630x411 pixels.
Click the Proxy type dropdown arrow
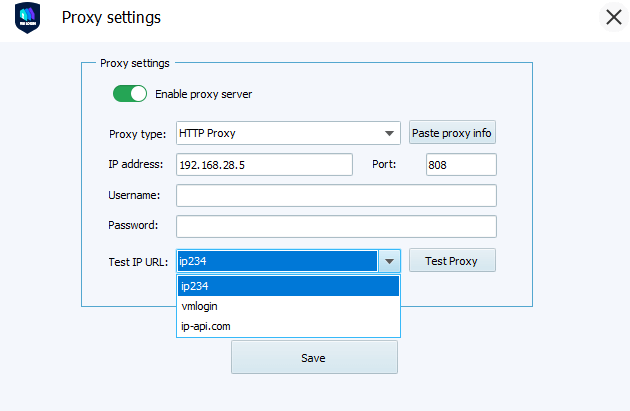[x=390, y=133]
